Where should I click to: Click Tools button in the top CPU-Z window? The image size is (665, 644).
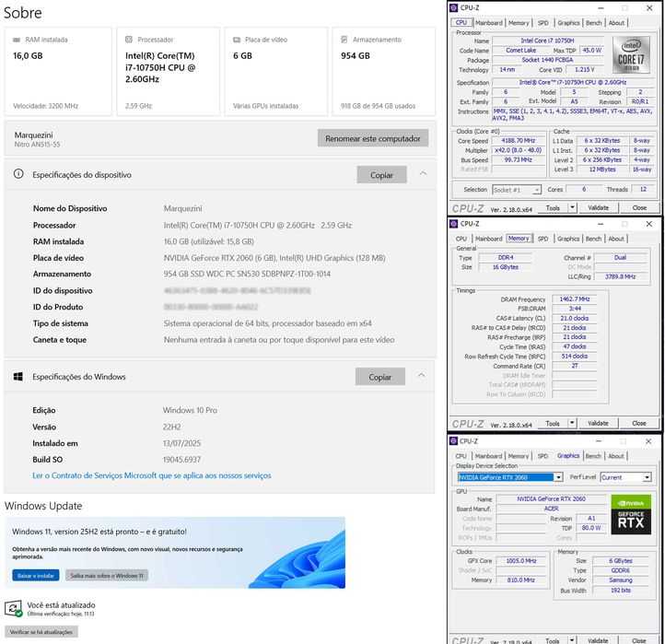point(553,208)
